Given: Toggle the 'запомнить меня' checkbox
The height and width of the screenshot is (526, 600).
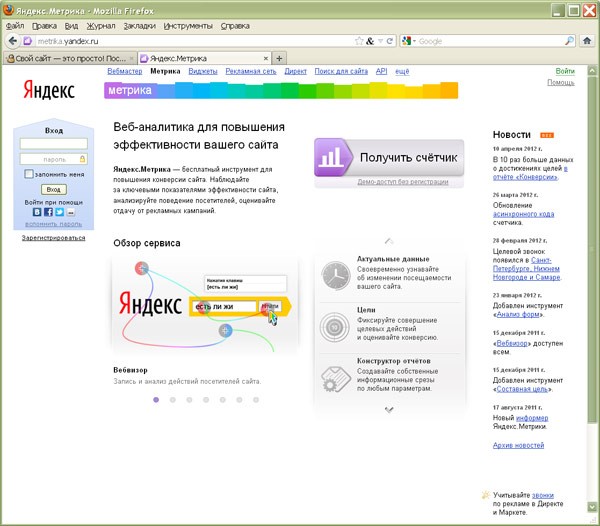Looking at the screenshot, I should 30,173.
